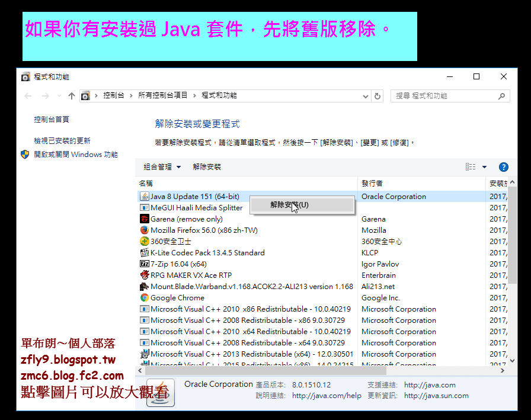Open 控制台首頁 link

[x=52, y=120]
